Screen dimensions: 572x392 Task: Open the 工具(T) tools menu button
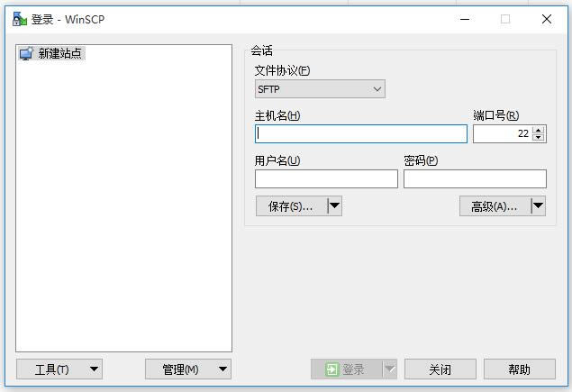coord(59,369)
